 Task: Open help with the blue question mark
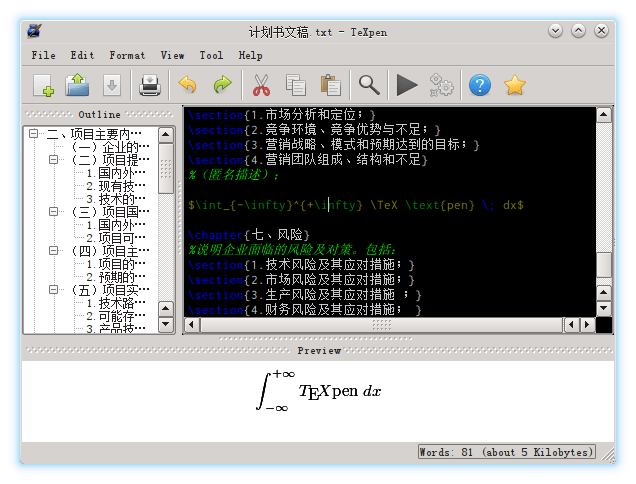pos(480,85)
